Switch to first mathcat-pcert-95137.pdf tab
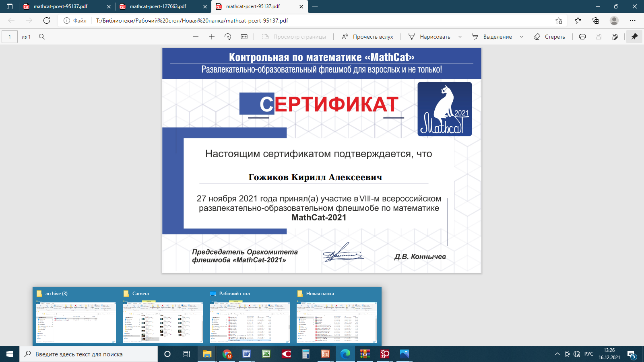The image size is (644, 362). pyautogui.click(x=60, y=6)
